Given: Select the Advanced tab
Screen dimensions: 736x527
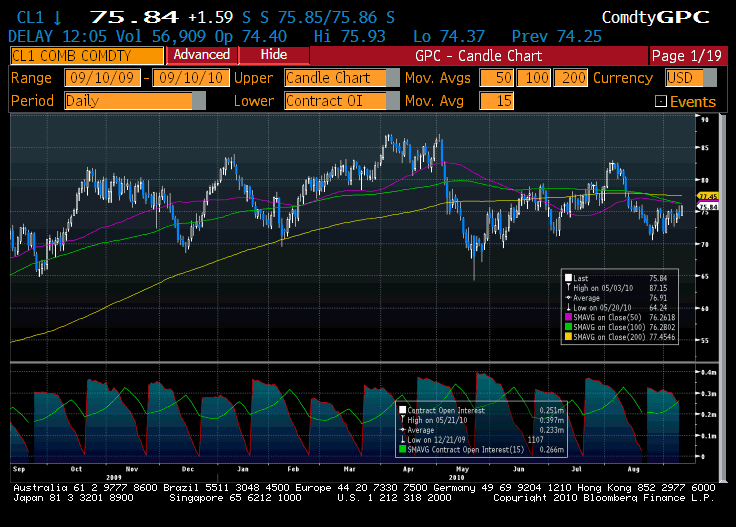Looking at the screenshot, I should coord(201,55).
